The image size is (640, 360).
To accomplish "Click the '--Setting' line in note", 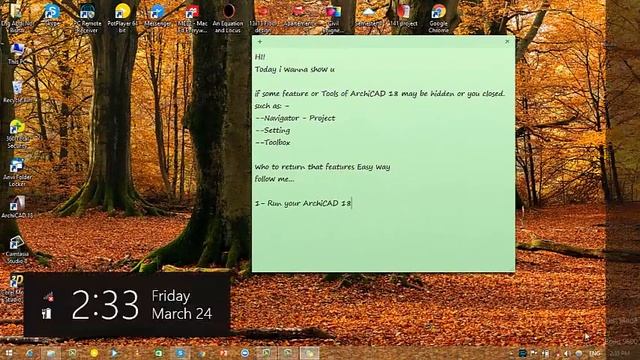I will pyautogui.click(x=273, y=130).
